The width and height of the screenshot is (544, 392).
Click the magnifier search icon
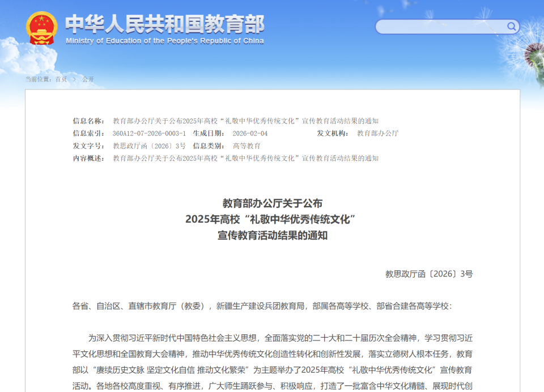[511, 27]
